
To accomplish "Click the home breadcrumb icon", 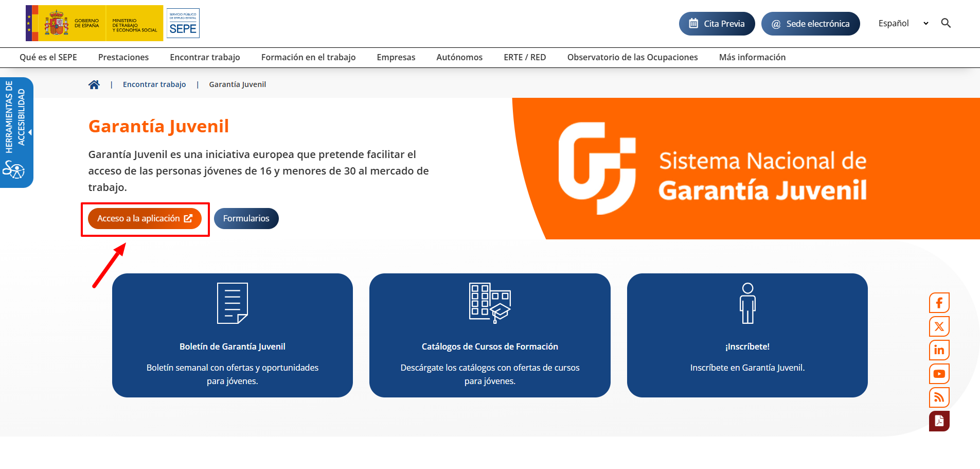I will (x=94, y=84).
